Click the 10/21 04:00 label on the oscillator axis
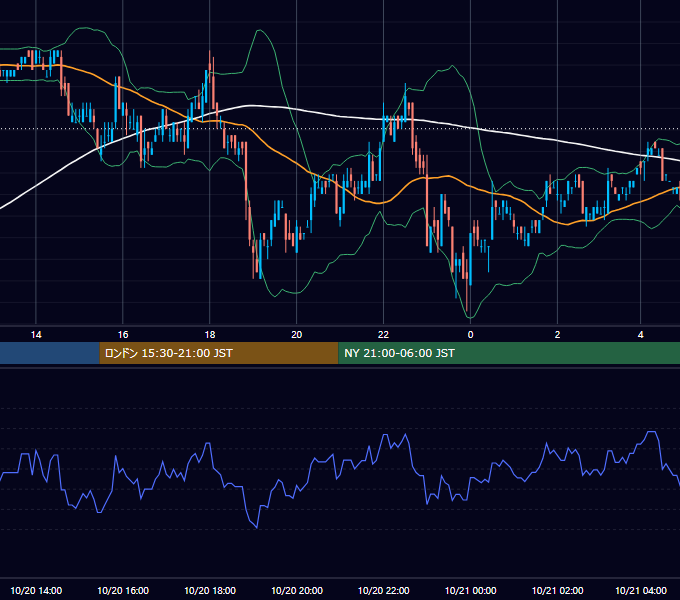 pyautogui.click(x=641, y=590)
